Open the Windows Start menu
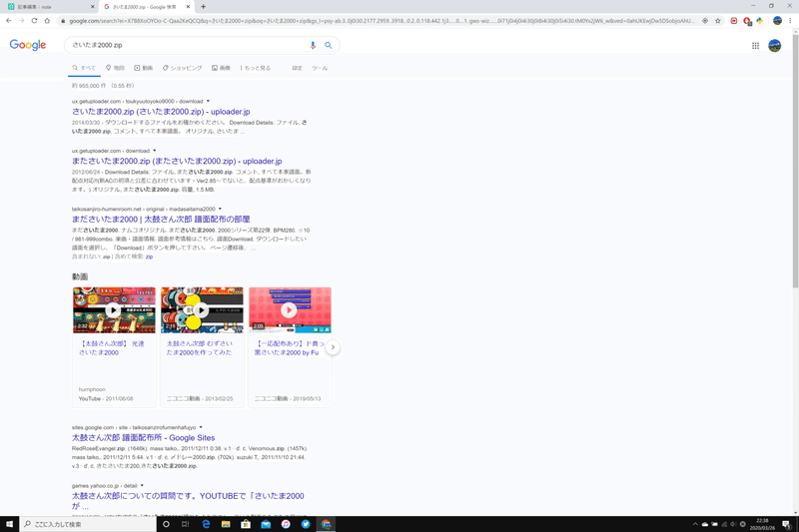This screenshot has width=799, height=532. [x=9, y=524]
